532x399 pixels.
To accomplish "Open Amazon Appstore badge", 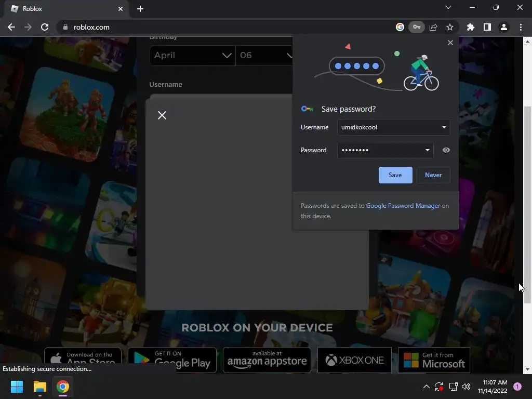I will (267, 360).
